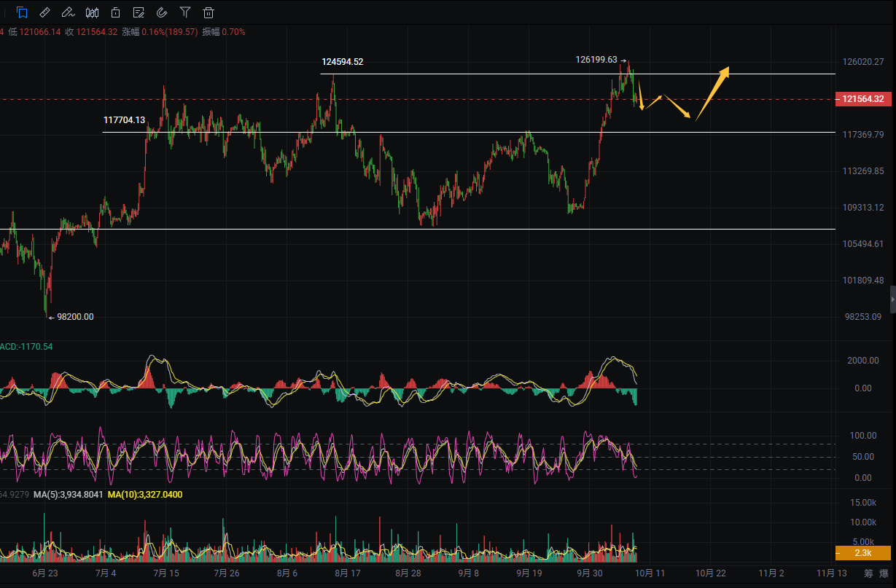This screenshot has width=896, height=588.
Task: Click the 爆 tab at bottom right
Action: [x=885, y=573]
